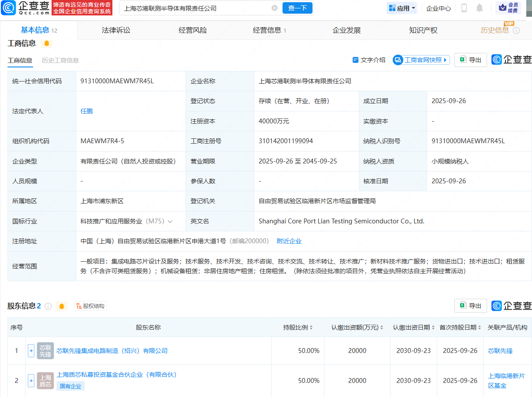The image size is (532, 397).
Task: Switch to the 知识产权 tab
Action: point(423,30)
